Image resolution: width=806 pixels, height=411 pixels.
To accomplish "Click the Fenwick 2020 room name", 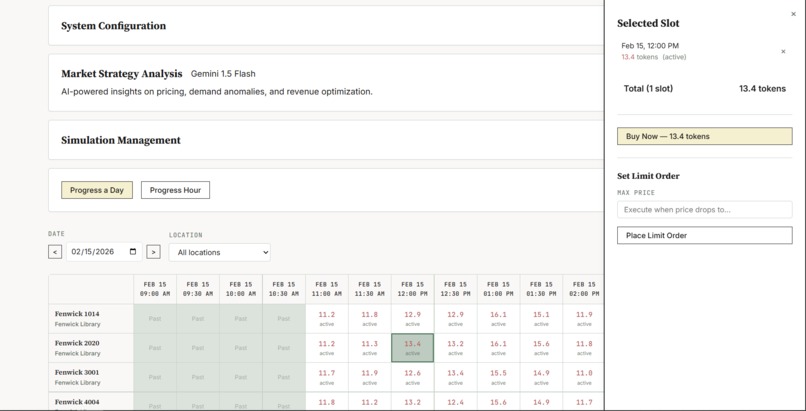I will coord(77,343).
